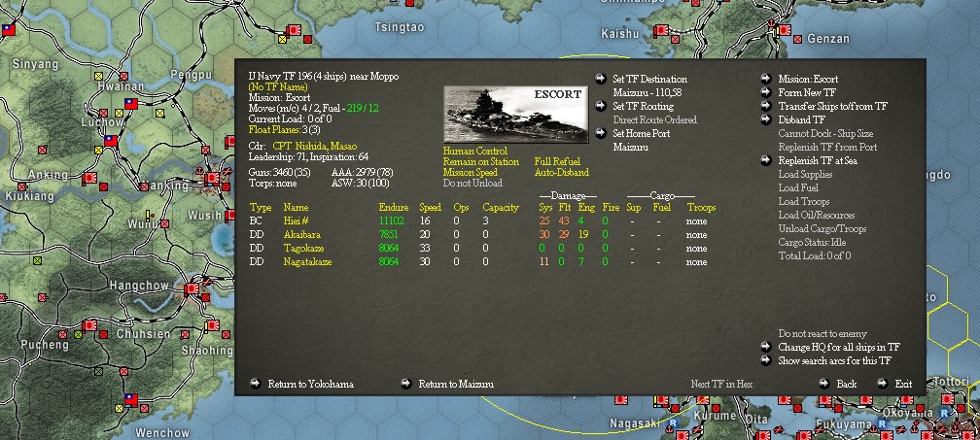This screenshot has height=440, width=980.
Task: Toggle Do not react to enemy
Action: (x=822, y=333)
